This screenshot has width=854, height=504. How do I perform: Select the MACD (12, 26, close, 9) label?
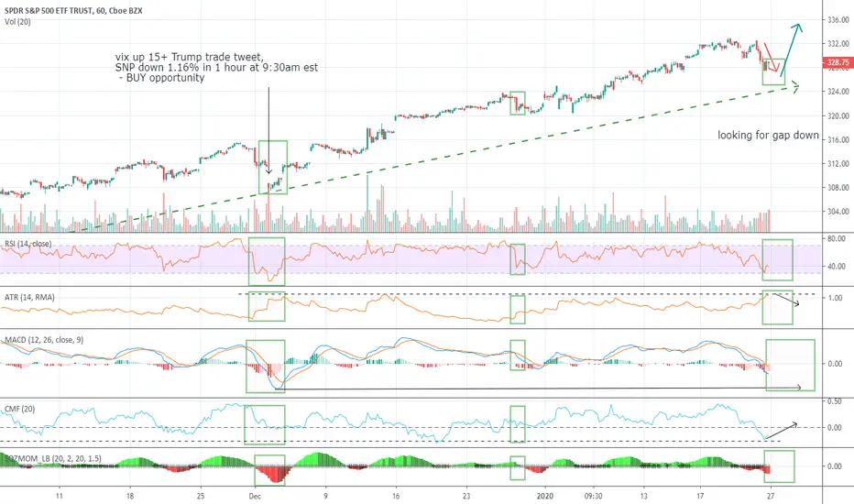tap(44, 340)
